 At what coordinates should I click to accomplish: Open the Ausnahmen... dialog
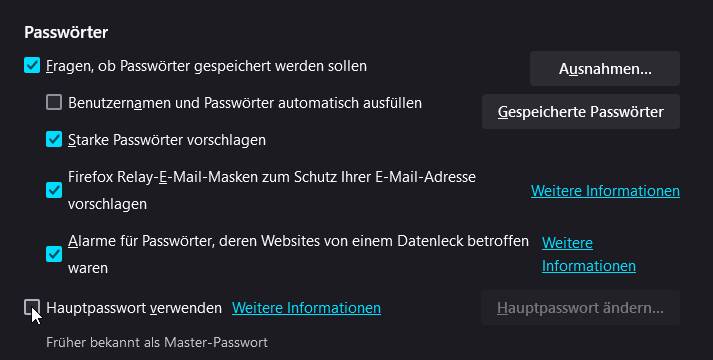[605, 69]
